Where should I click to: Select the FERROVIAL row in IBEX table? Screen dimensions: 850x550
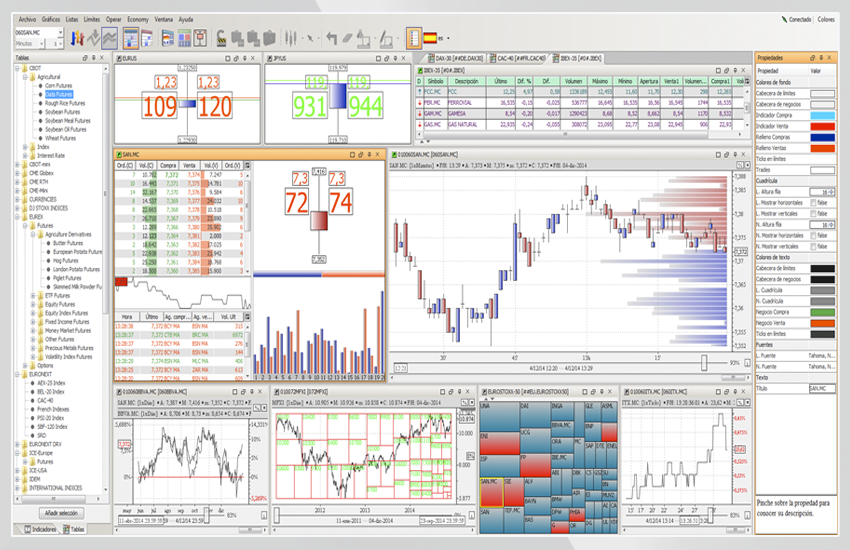coord(579,102)
